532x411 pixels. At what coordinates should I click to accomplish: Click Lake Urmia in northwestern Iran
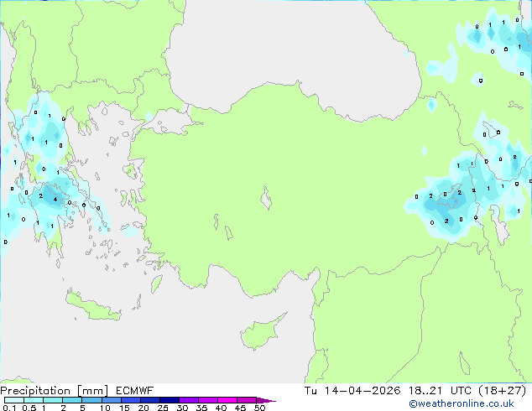[x=499, y=224]
